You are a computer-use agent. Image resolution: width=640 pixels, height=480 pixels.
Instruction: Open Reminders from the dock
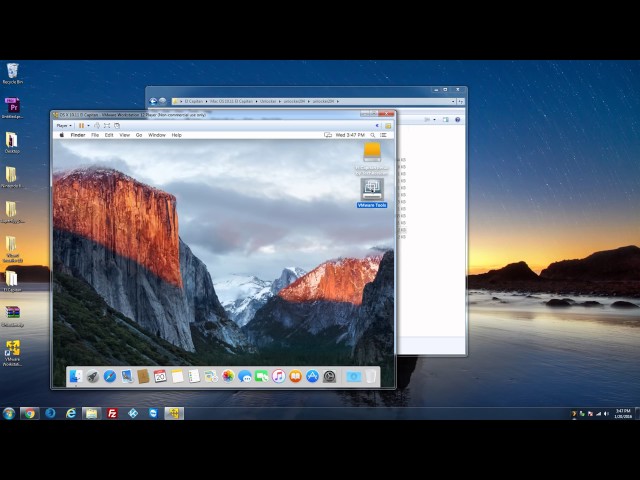click(x=194, y=376)
